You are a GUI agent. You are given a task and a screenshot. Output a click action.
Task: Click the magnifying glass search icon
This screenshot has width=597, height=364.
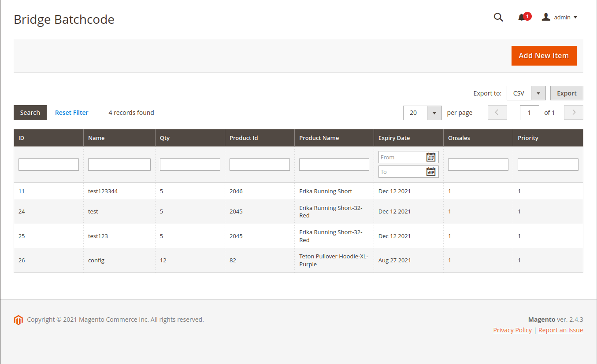pos(498,18)
